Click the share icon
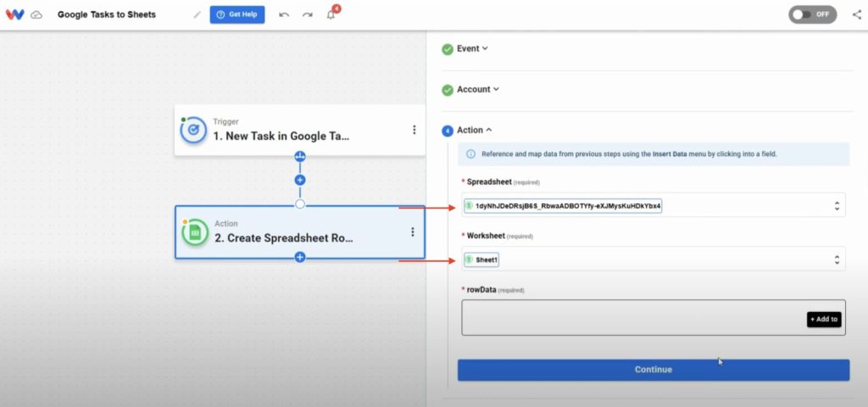This screenshot has height=407, width=868. [x=856, y=15]
